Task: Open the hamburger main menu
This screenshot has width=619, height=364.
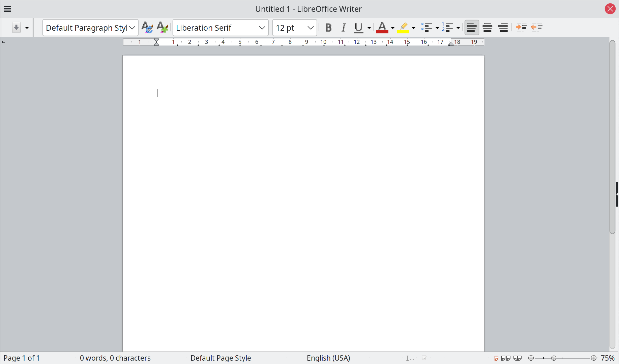Action: [x=7, y=9]
